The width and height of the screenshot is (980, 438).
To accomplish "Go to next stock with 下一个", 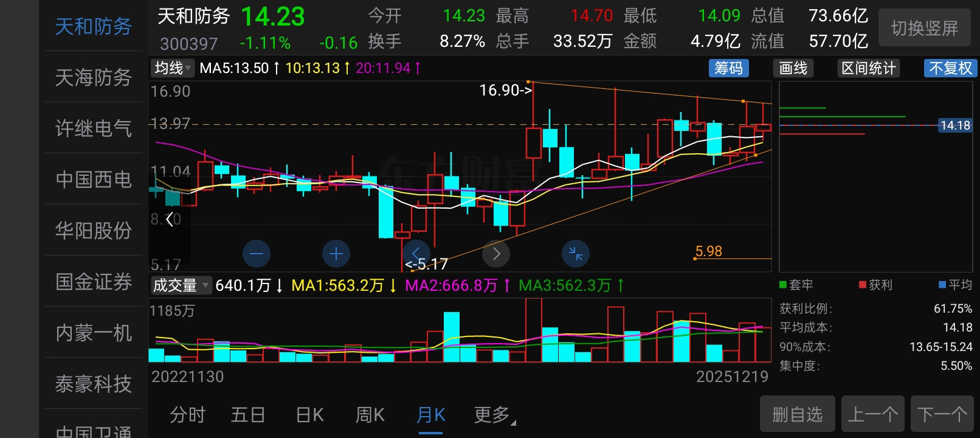I will click(x=942, y=414).
